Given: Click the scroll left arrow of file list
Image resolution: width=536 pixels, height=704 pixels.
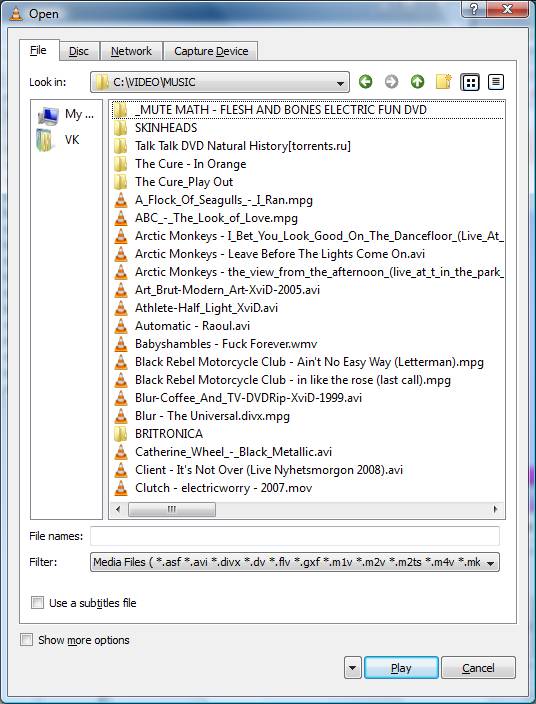Looking at the screenshot, I should [118, 509].
